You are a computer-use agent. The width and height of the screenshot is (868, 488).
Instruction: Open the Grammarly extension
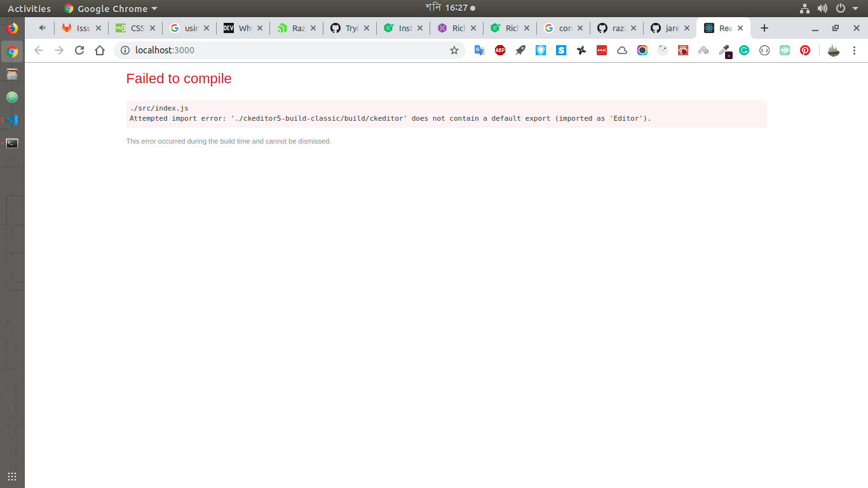744,50
